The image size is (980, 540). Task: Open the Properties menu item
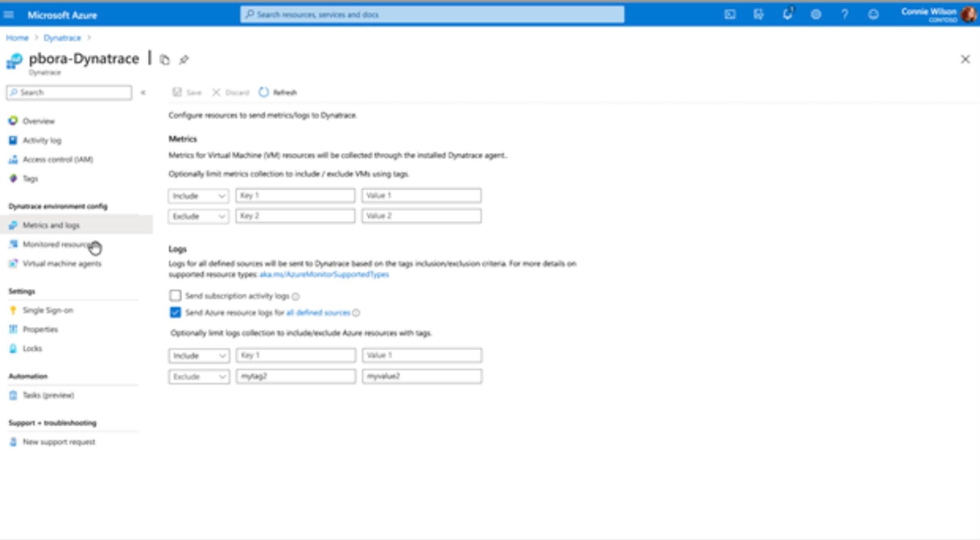(x=40, y=329)
